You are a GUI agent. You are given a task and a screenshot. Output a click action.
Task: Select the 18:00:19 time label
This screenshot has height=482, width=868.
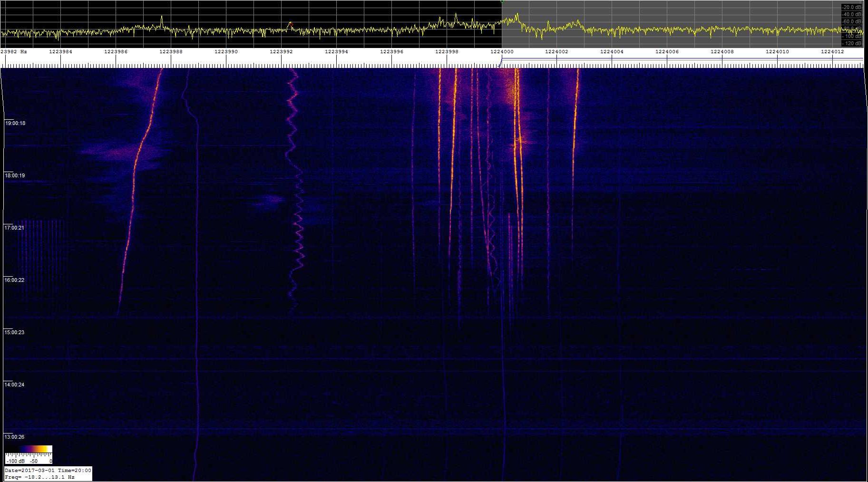pos(15,175)
